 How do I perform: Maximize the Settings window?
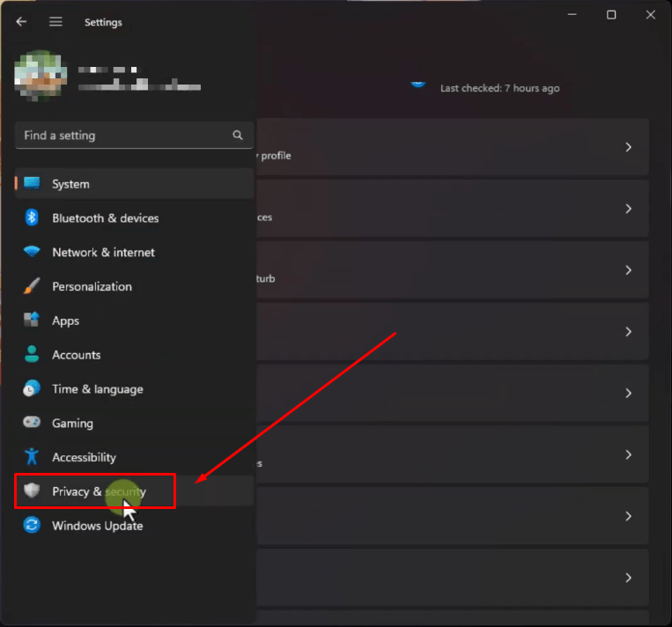[611, 15]
